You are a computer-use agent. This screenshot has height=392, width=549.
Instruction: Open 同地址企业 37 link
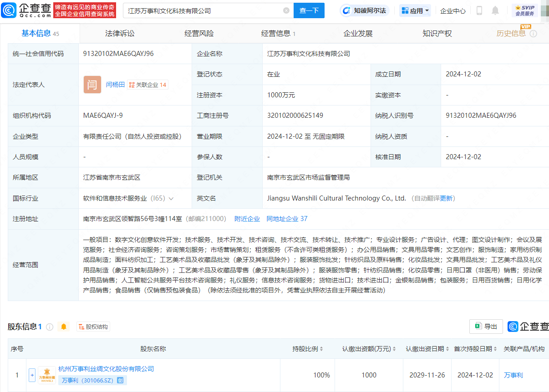[x=287, y=219]
